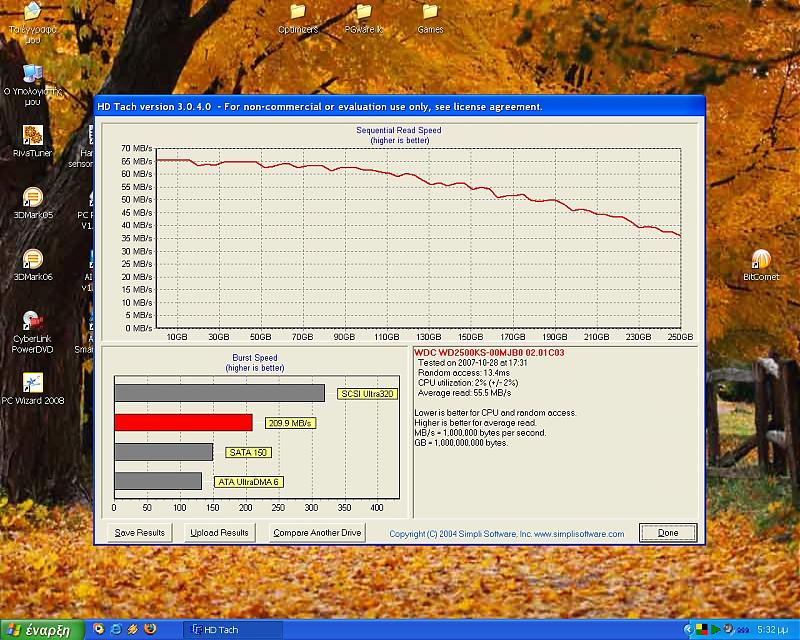This screenshot has height=640, width=800.
Task: Click the Burst Speed chart title
Action: coord(255,358)
